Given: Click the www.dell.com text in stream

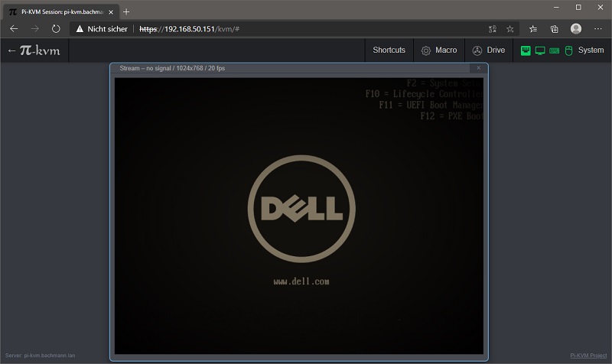Looking at the screenshot, I should (301, 281).
